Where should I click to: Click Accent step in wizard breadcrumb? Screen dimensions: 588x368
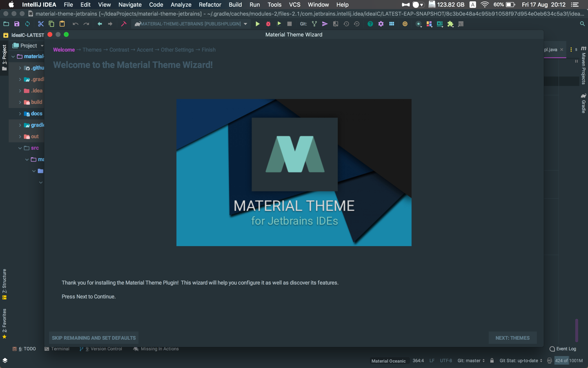click(x=145, y=50)
